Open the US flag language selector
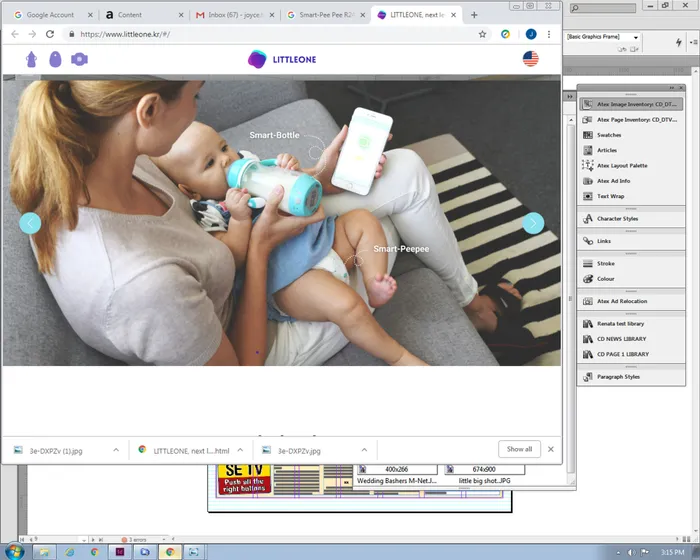700x560 pixels. tap(530, 59)
